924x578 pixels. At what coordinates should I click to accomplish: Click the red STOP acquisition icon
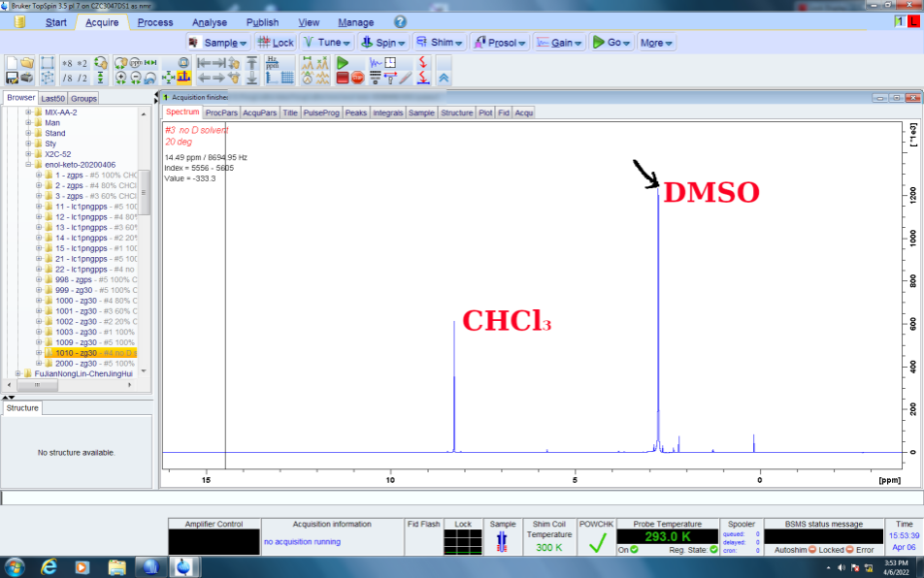(x=357, y=79)
